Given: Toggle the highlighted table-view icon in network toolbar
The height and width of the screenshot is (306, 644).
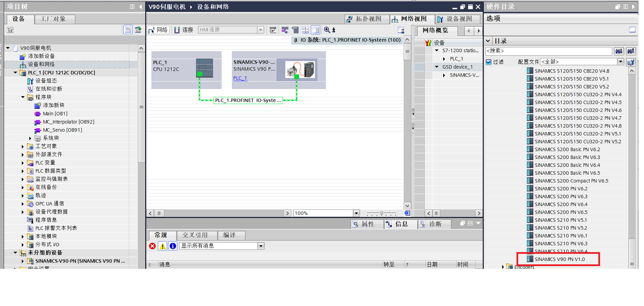Looking at the screenshot, I should 316,30.
